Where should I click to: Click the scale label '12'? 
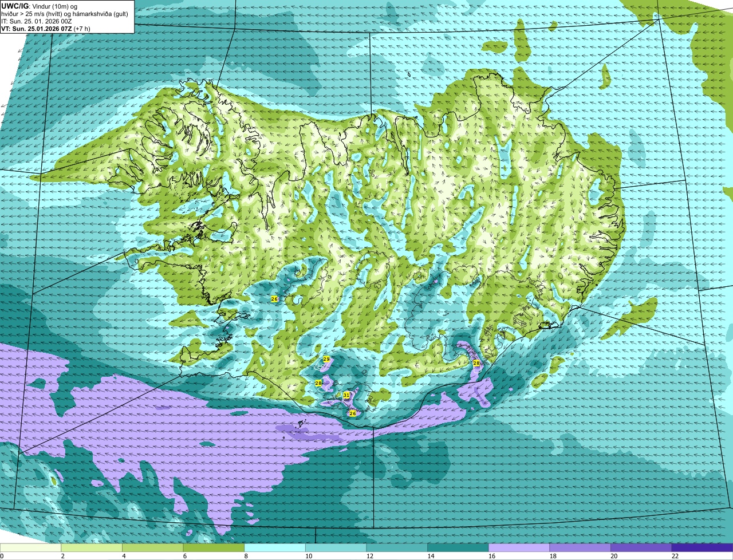pos(370,556)
